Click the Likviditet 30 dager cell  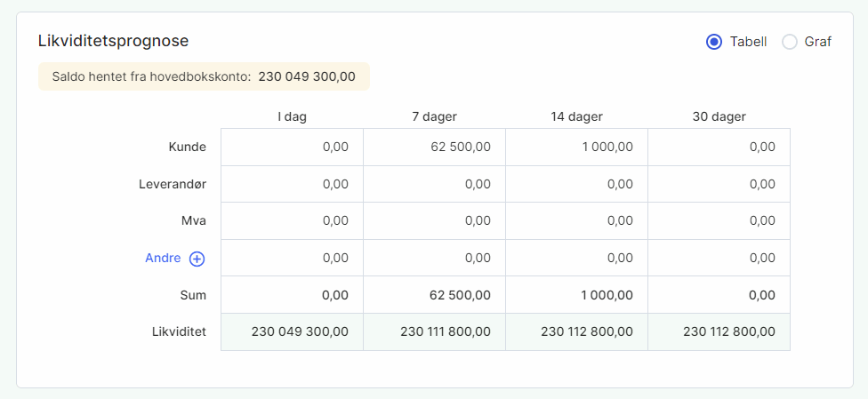tap(719, 331)
